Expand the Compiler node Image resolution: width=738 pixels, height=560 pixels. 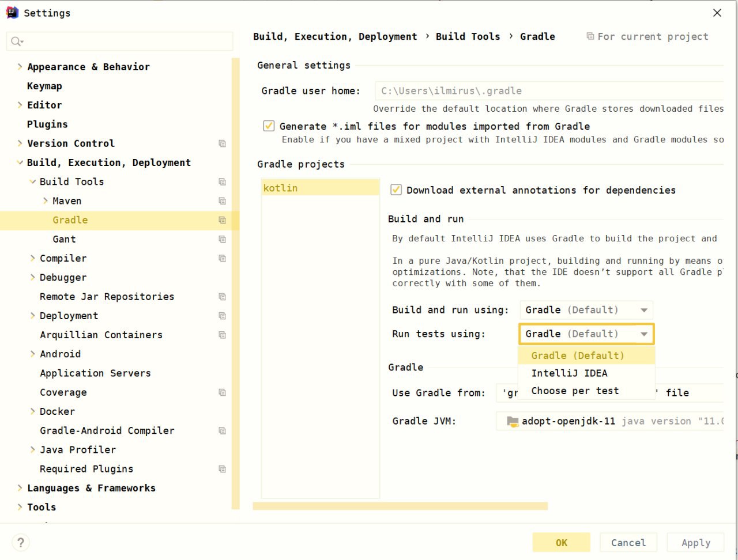point(33,258)
